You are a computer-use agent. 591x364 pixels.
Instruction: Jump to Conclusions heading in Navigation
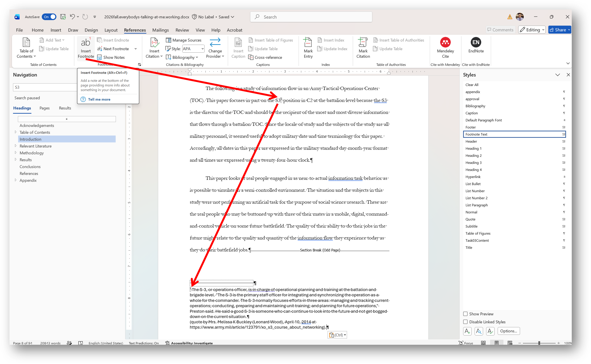pos(30,167)
